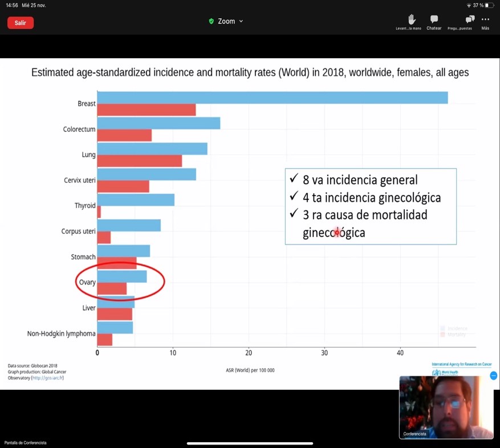
Task: Minimize speaker video with the blue minus button
Action: pos(494,376)
